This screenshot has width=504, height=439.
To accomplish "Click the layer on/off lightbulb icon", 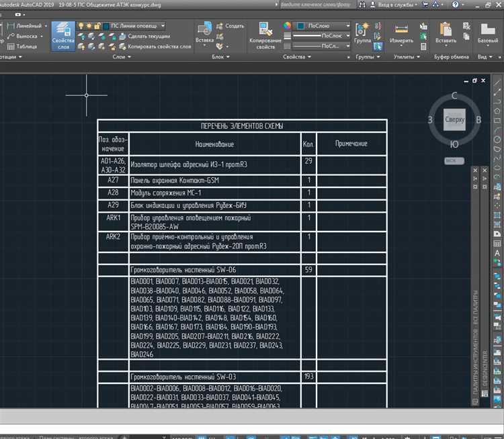I will [x=81, y=26].
